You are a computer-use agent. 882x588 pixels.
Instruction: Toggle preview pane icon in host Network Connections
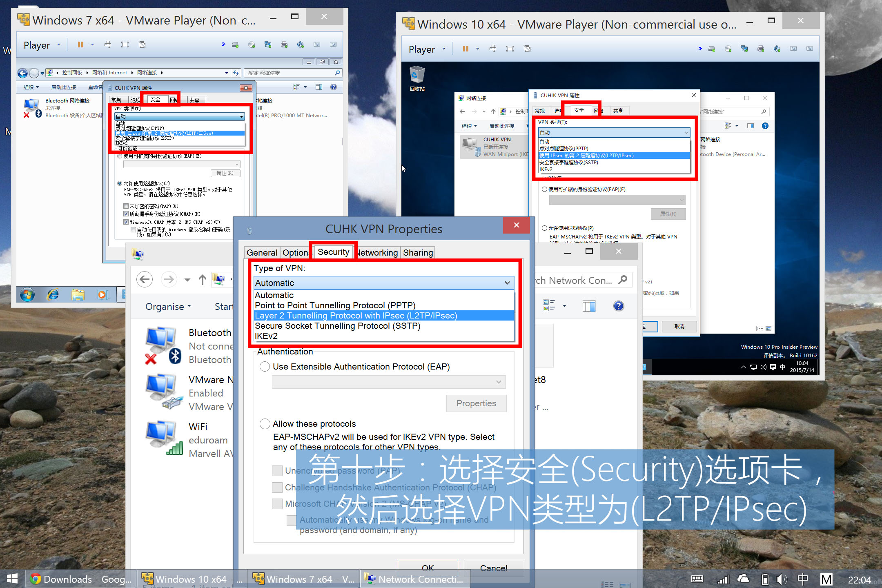pos(589,306)
